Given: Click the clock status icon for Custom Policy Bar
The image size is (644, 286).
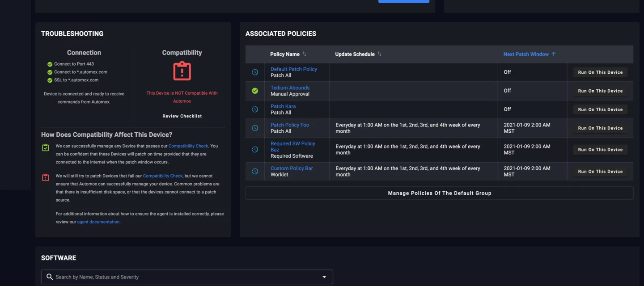Looking at the screenshot, I should point(255,171).
